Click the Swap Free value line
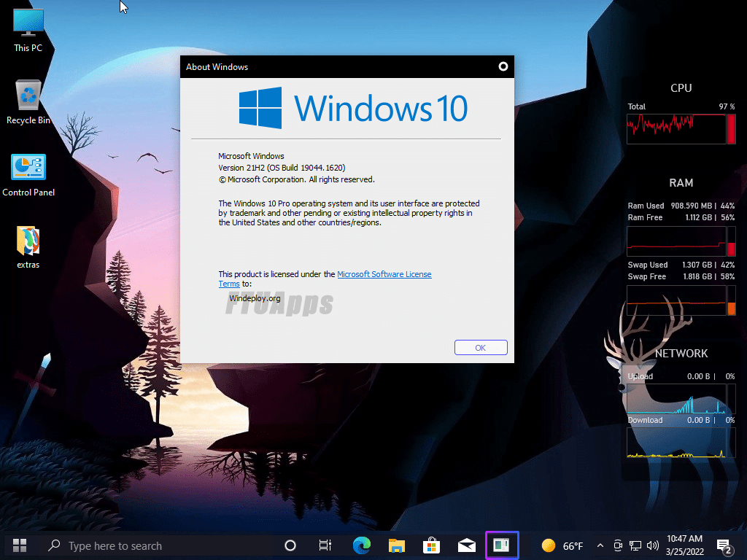747x560 pixels. click(681, 276)
